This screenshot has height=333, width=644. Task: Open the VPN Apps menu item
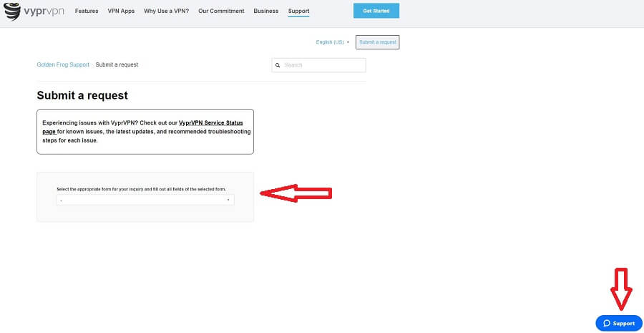(x=121, y=11)
